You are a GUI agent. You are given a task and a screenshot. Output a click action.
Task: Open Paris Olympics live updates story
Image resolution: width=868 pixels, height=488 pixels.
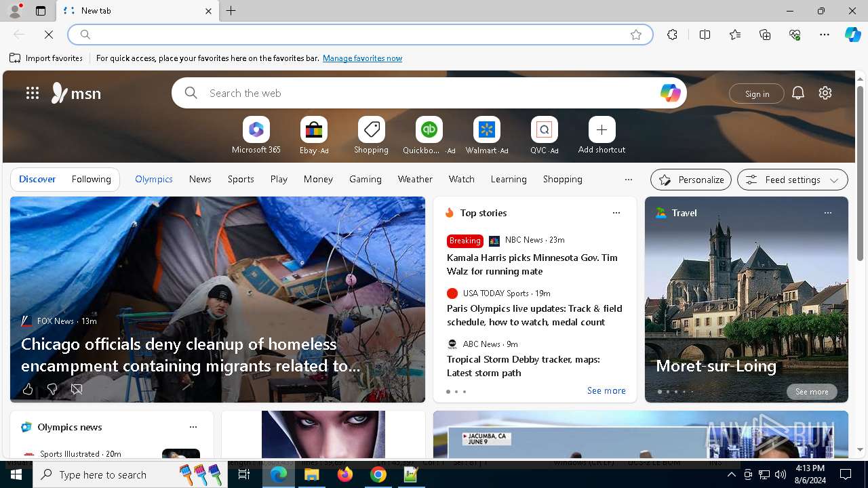tap(534, 315)
